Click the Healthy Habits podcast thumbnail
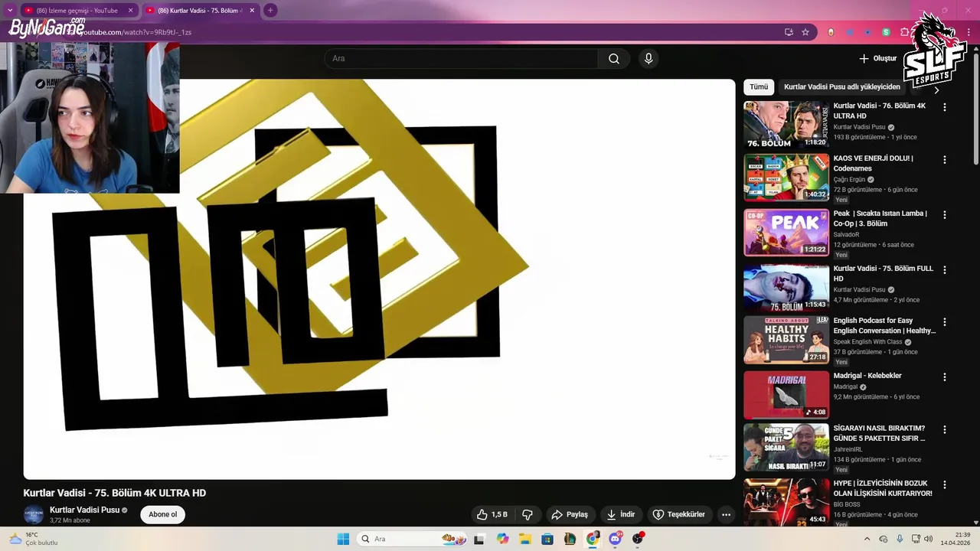The image size is (980, 551). pos(786,340)
